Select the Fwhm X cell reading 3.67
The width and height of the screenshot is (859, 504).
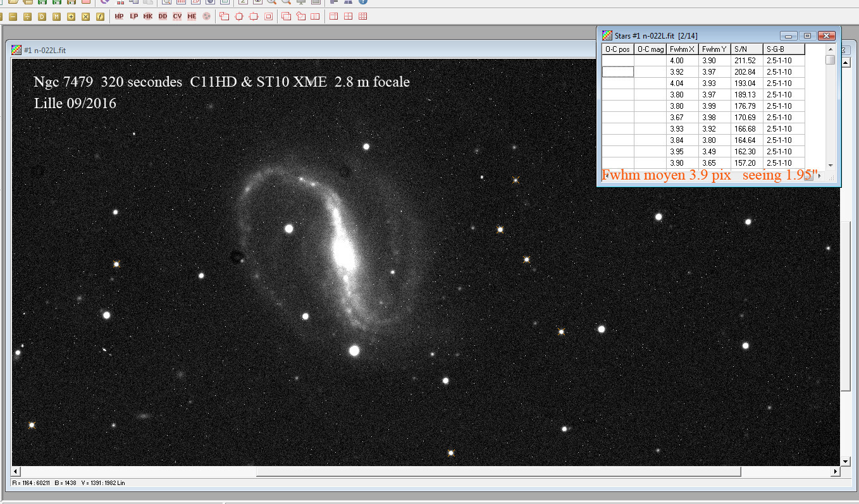click(683, 118)
